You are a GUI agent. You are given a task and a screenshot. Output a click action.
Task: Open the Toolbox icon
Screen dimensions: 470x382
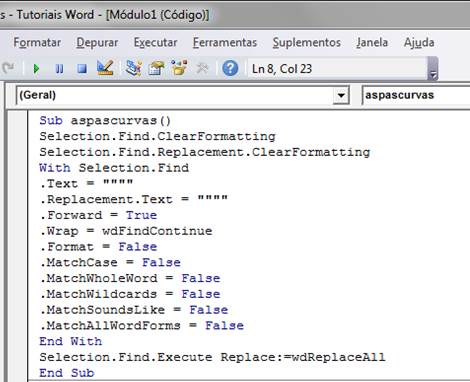click(202, 68)
